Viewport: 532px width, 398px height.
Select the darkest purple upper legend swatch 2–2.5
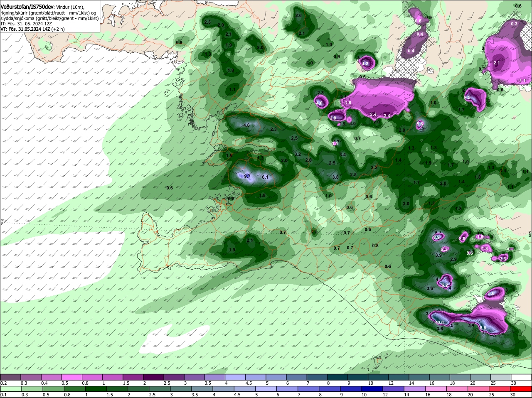[x=153, y=377]
